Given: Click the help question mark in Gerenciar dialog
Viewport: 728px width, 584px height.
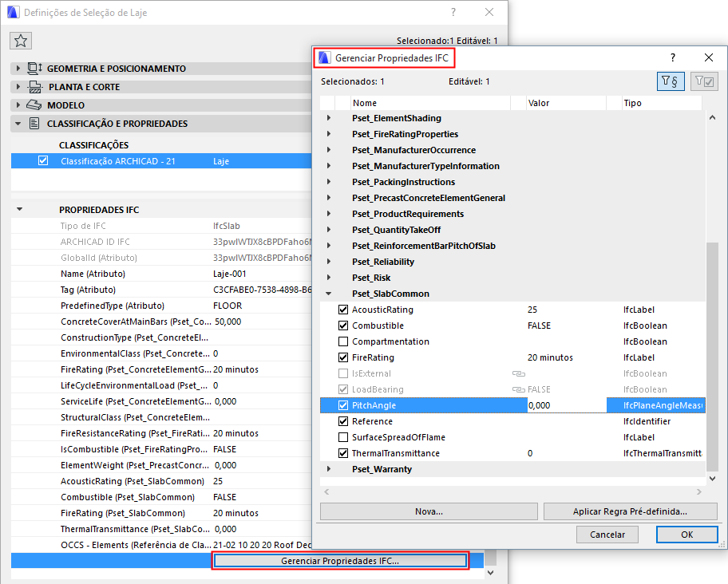Looking at the screenshot, I should (672, 57).
